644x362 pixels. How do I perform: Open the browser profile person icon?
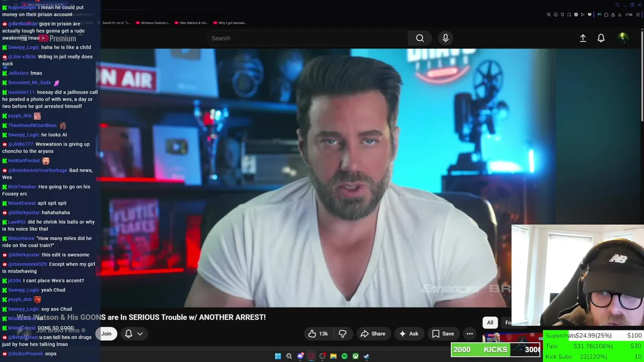(x=613, y=15)
